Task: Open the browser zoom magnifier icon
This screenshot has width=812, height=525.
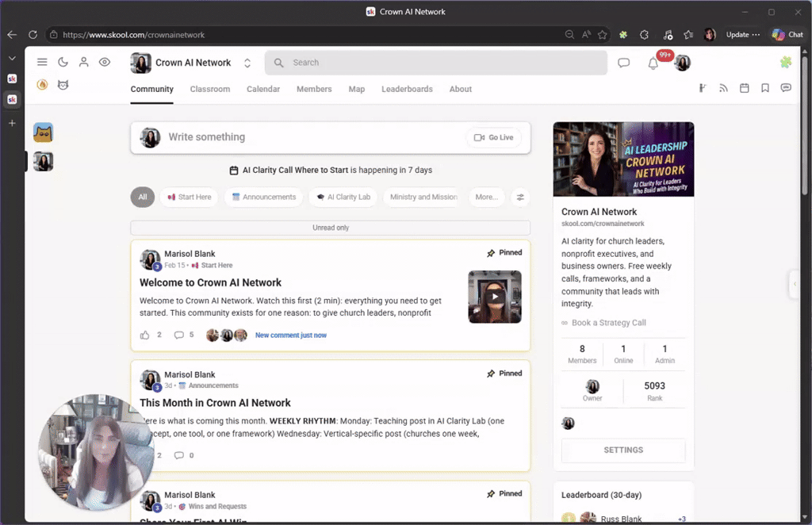Action: click(569, 35)
